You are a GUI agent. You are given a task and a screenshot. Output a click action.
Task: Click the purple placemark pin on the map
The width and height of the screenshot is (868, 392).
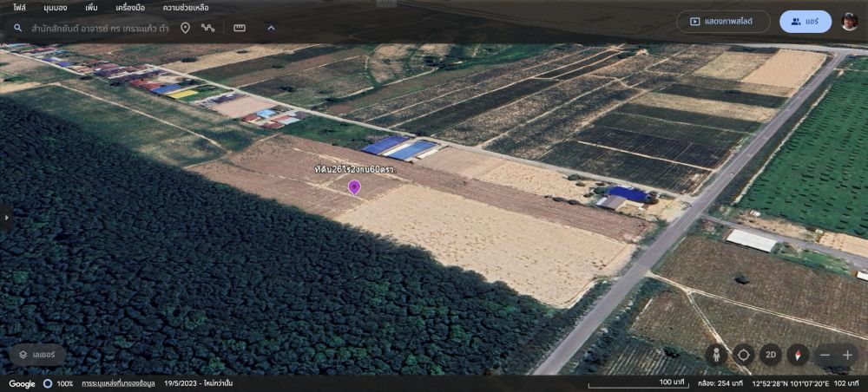[354, 186]
